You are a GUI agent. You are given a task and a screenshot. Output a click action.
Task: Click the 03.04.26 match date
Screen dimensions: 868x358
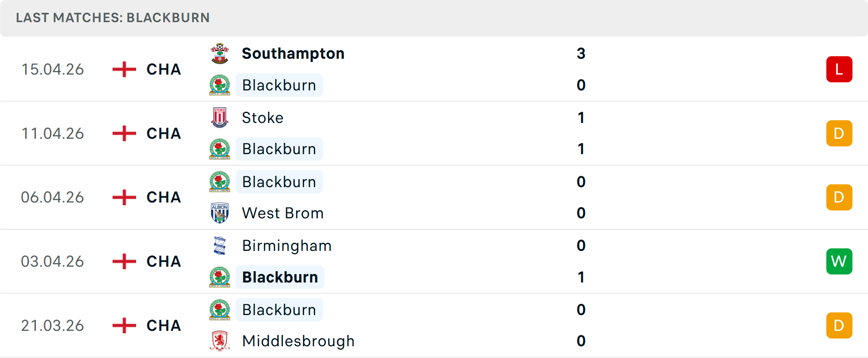pos(52,261)
